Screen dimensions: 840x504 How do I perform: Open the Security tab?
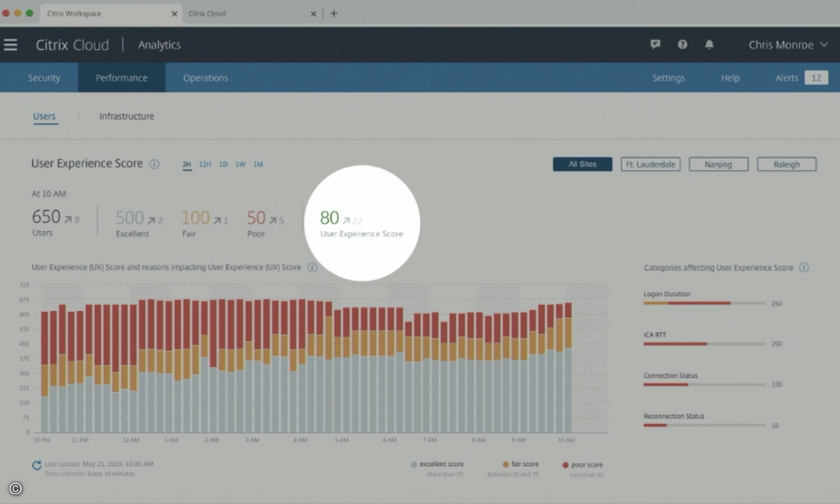point(44,78)
